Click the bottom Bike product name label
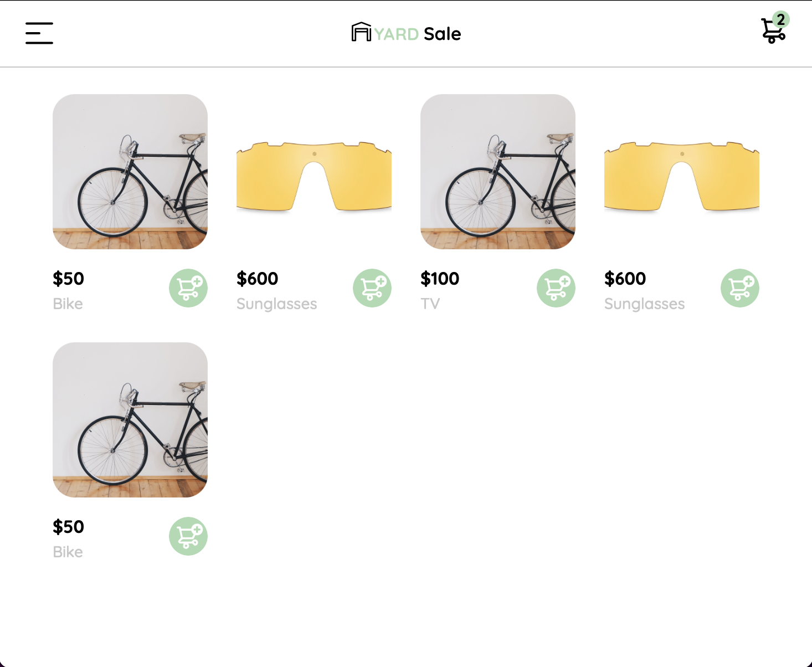The height and width of the screenshot is (667, 812). [x=68, y=552]
